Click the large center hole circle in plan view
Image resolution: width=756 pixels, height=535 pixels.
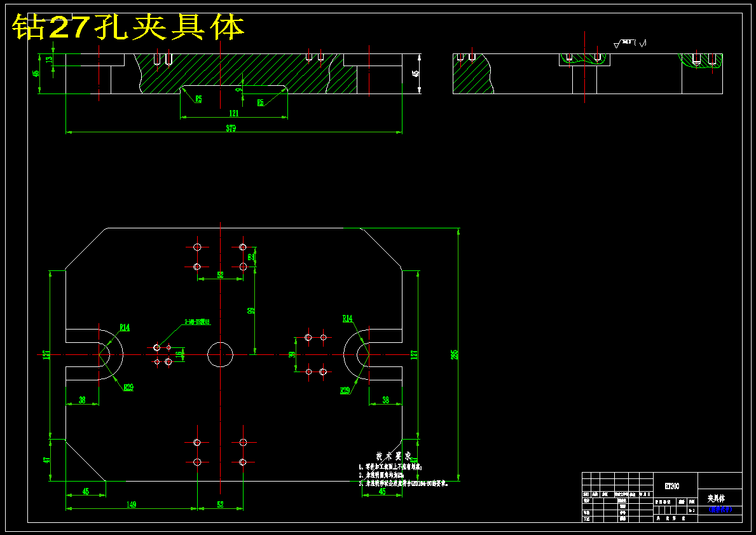(221, 354)
